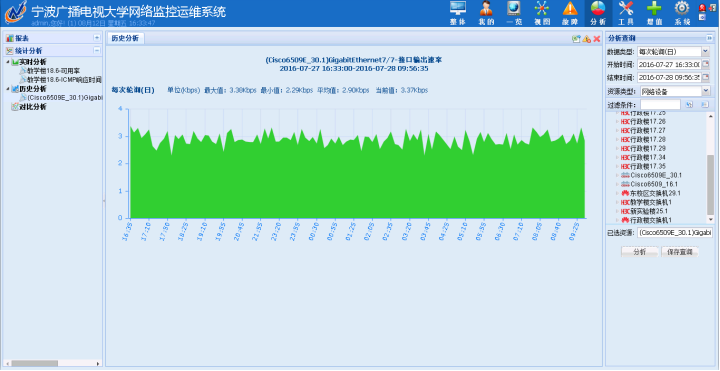
Task: Click the 分析 button
Action: click(640, 252)
